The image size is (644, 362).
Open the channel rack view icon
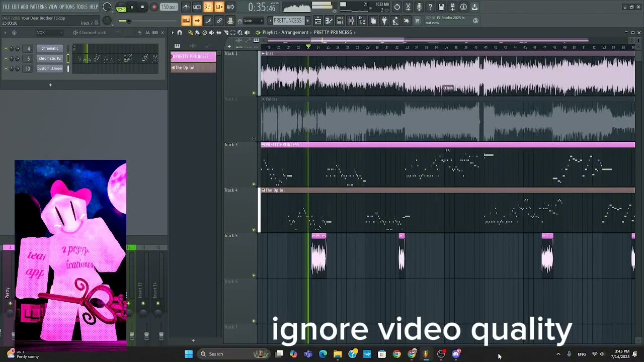click(x=340, y=21)
